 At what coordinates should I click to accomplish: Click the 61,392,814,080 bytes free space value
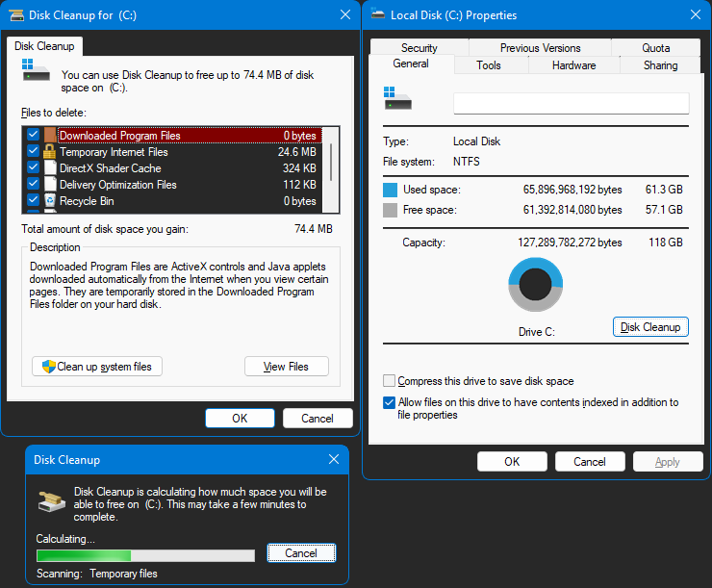click(x=572, y=210)
